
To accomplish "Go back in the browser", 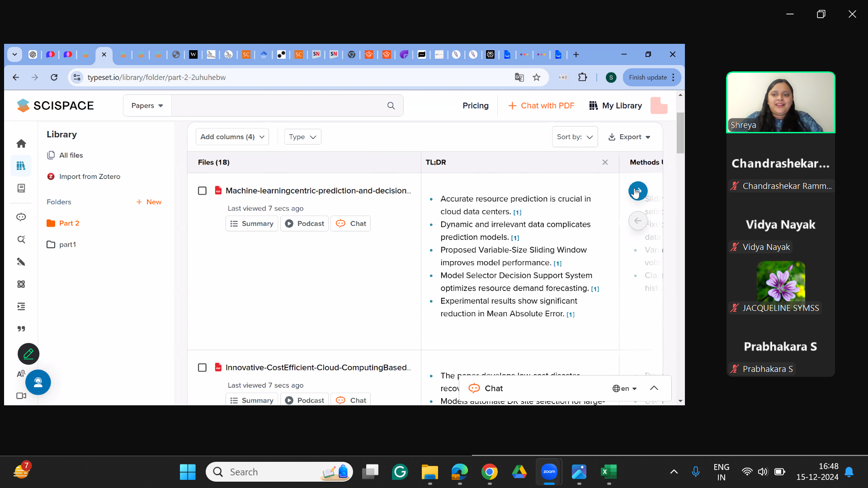I will [x=16, y=77].
